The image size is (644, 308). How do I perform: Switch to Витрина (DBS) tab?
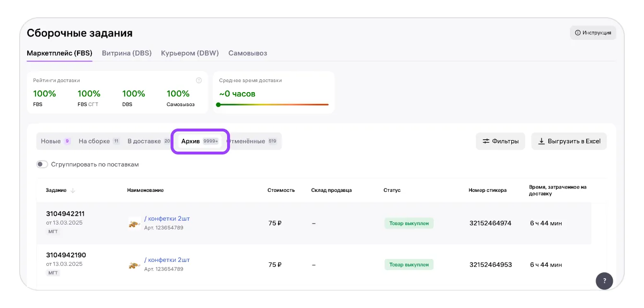pyautogui.click(x=126, y=53)
